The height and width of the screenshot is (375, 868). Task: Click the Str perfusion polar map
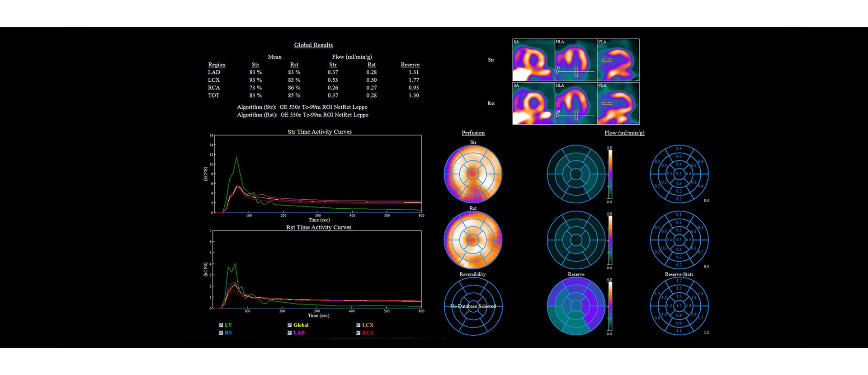[x=473, y=174]
